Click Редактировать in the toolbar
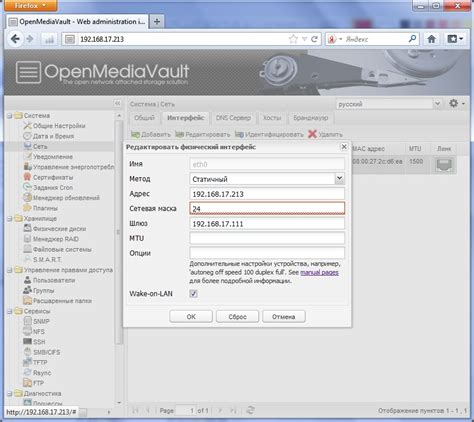The height and width of the screenshot is (422, 474). coord(203,134)
